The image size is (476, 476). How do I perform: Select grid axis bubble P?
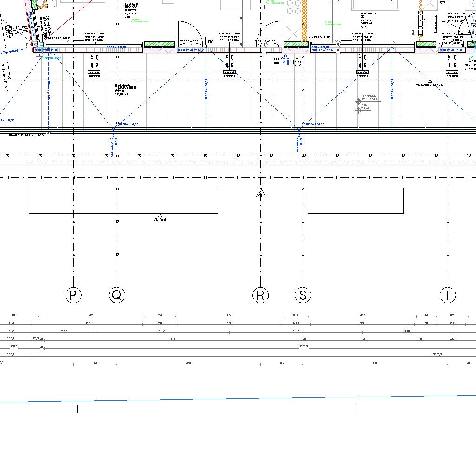coord(73,295)
